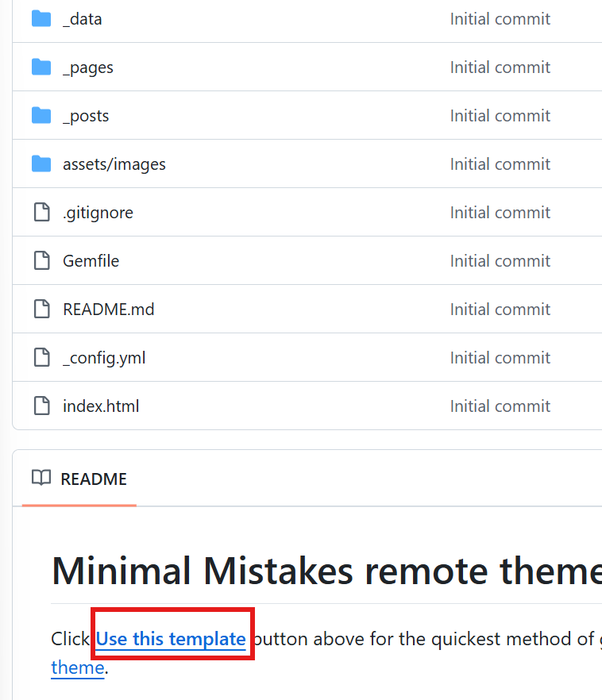Click the book icon in README header
Image resolution: width=602 pixels, height=700 pixels.
(41, 479)
